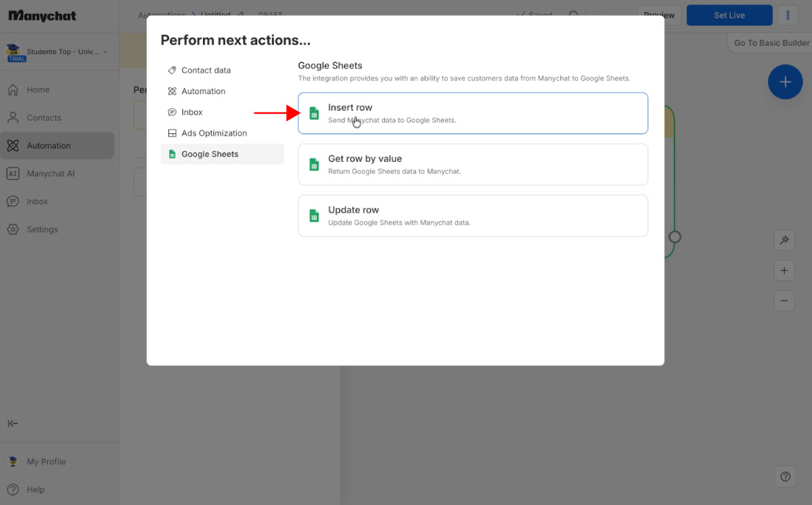This screenshot has width=812, height=505.
Task: Click the Set Live button
Action: (729, 15)
